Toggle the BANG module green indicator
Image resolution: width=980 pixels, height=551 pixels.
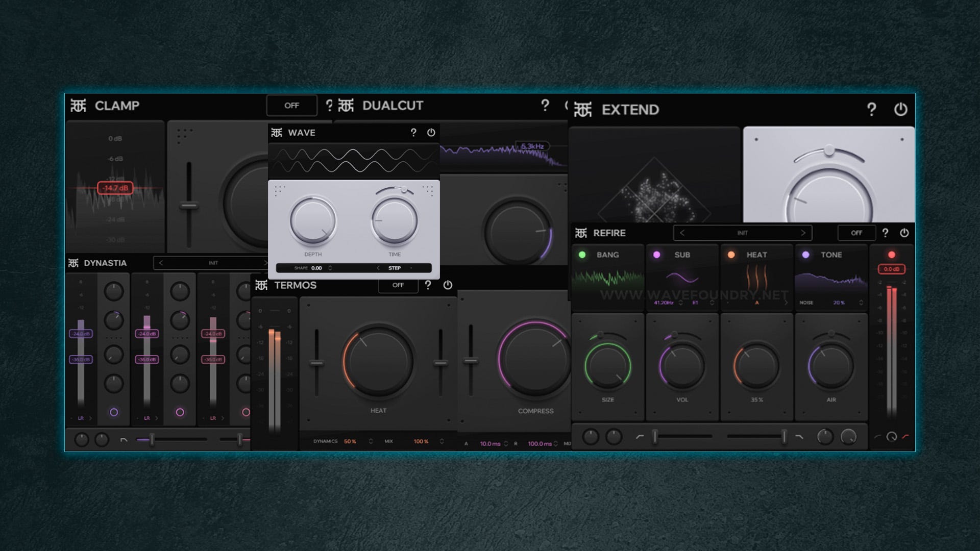pos(582,255)
